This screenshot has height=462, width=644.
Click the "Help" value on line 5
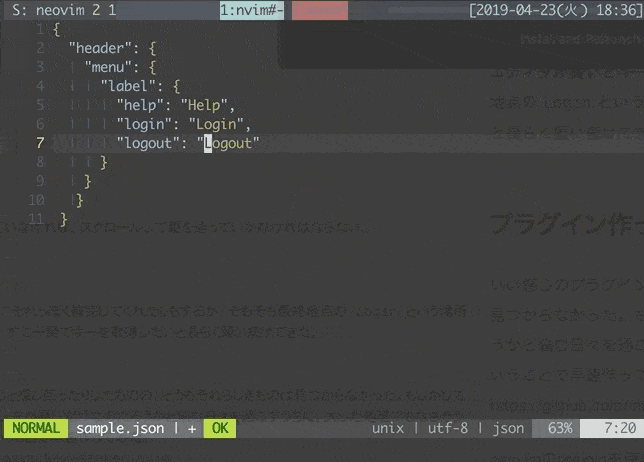[204, 105]
